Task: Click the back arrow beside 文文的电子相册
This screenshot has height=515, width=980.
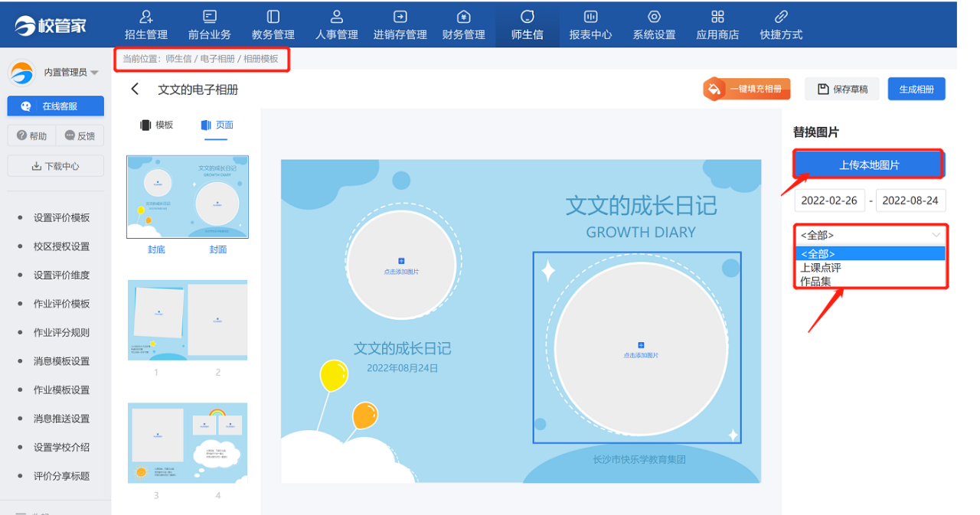Action: click(x=135, y=89)
